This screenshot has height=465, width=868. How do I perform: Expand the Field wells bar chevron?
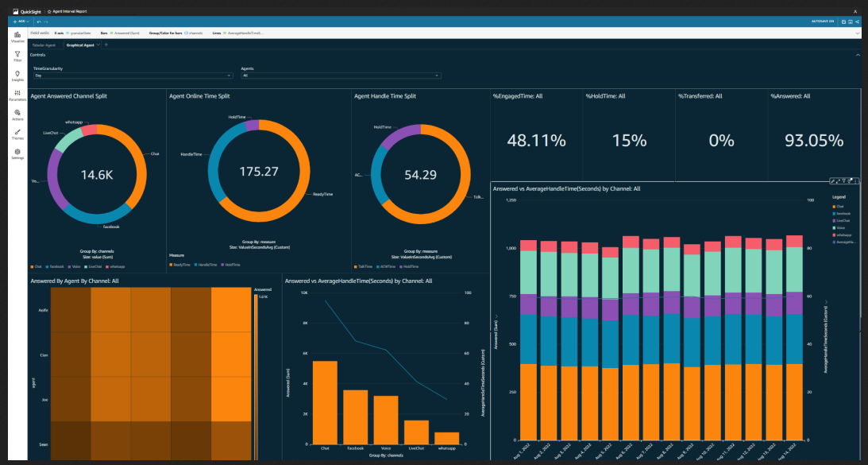pos(858,33)
